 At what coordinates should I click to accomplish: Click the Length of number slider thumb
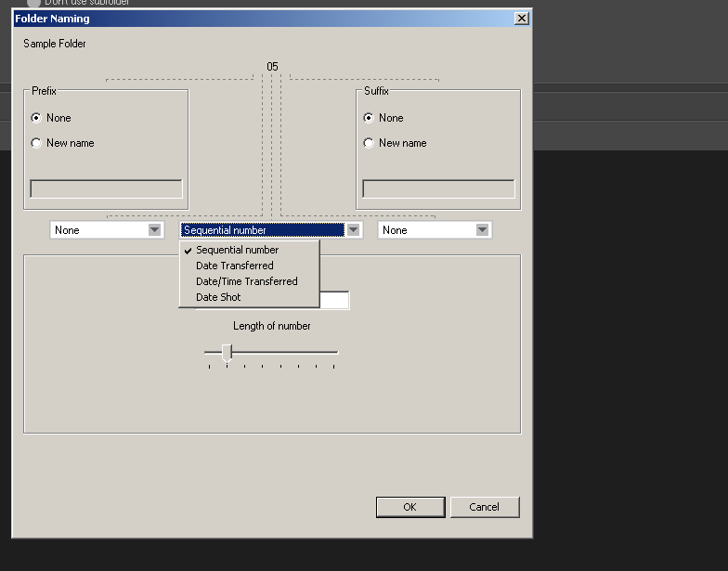(x=227, y=353)
